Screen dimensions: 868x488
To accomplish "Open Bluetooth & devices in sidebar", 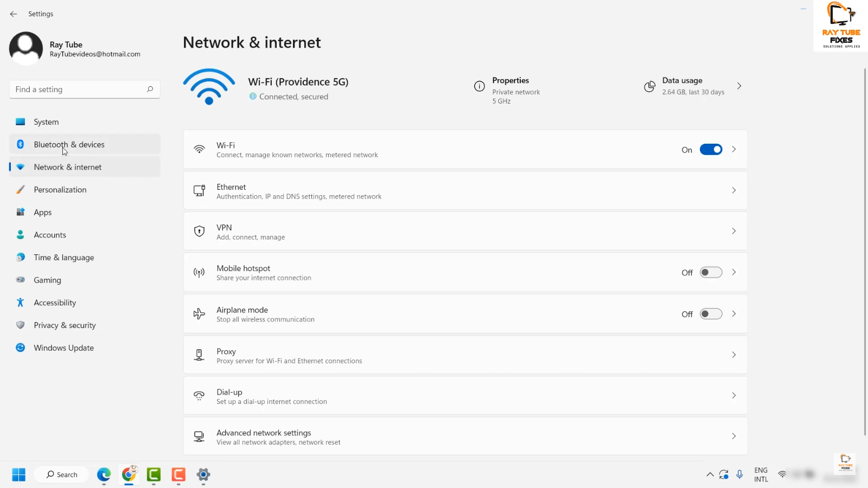I will pos(69,145).
